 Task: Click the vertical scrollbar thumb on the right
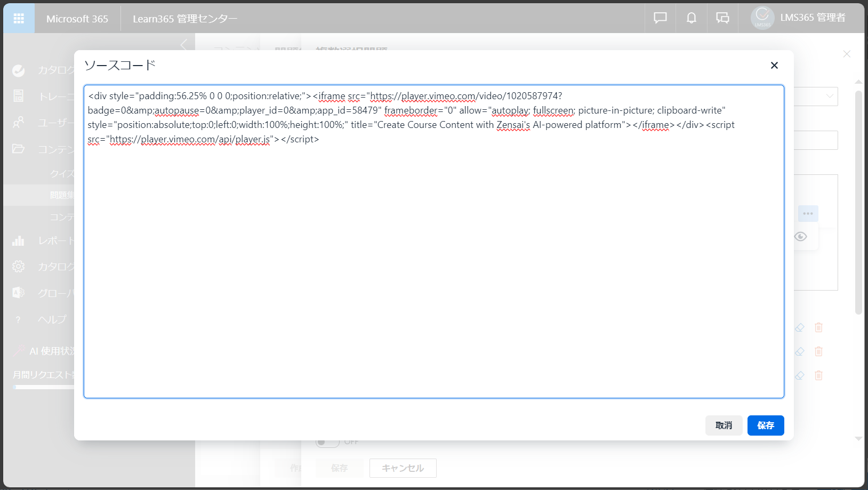[858, 203]
